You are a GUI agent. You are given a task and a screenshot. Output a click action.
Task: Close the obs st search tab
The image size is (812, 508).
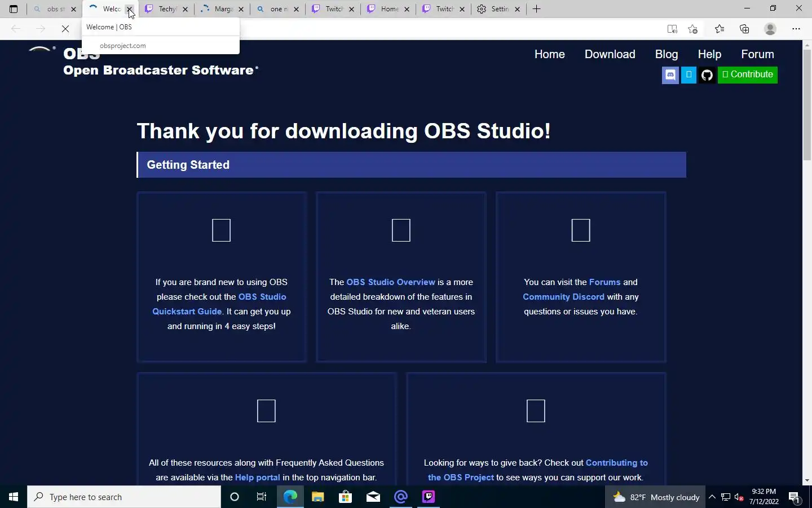point(73,9)
